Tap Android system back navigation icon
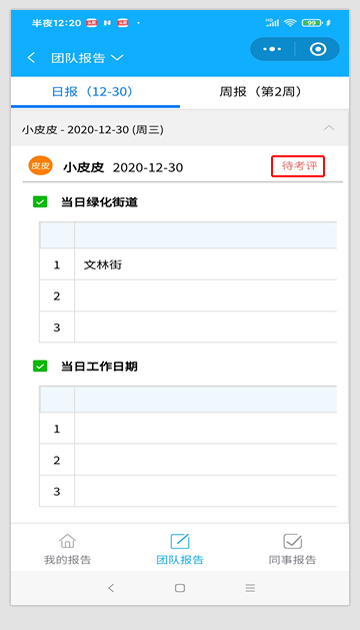 click(x=111, y=588)
